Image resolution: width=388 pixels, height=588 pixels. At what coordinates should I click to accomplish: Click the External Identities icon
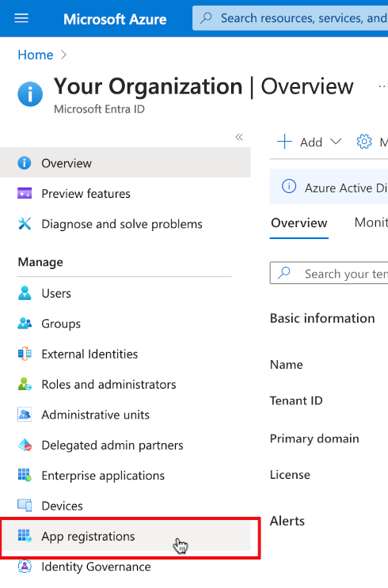pos(25,354)
